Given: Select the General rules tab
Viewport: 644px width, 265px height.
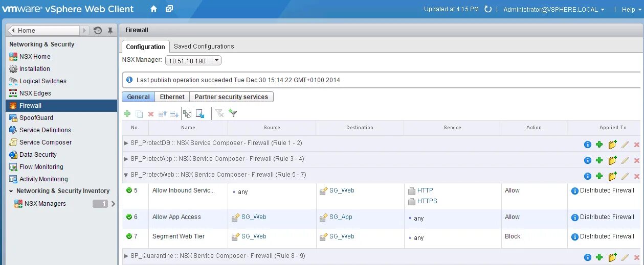Looking at the screenshot, I should coord(138,97).
